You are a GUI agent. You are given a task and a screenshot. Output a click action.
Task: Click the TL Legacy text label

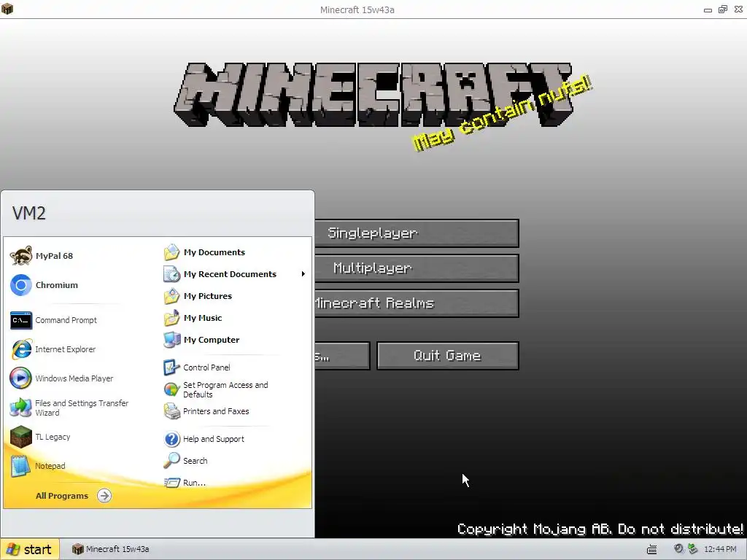(x=53, y=437)
